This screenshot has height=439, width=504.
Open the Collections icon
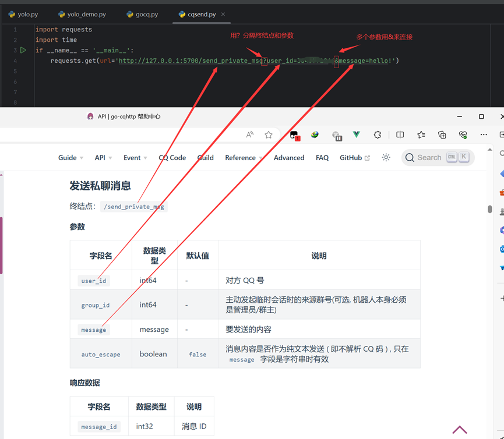(442, 134)
